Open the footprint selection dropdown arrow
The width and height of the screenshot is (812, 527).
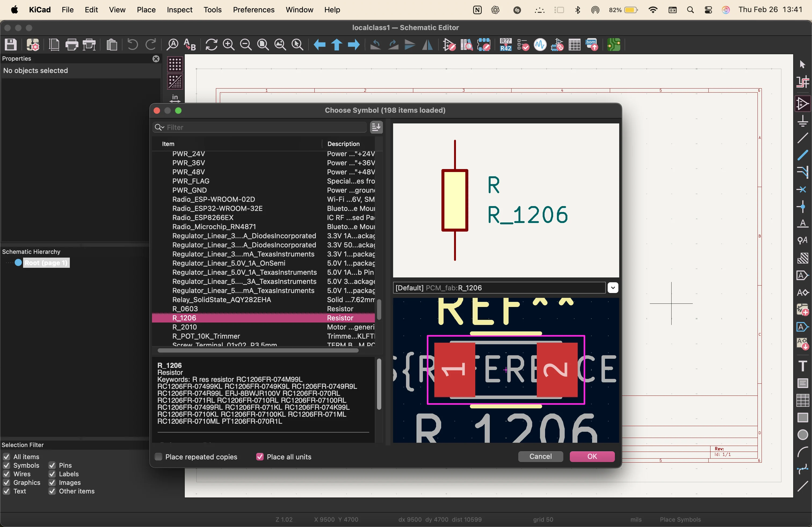point(613,288)
